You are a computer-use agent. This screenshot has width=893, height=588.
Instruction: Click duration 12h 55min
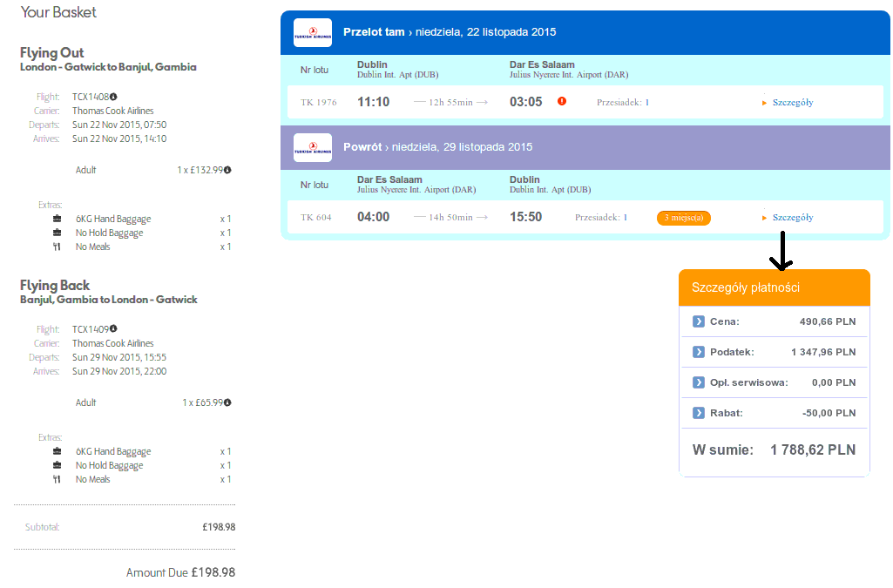(450, 103)
